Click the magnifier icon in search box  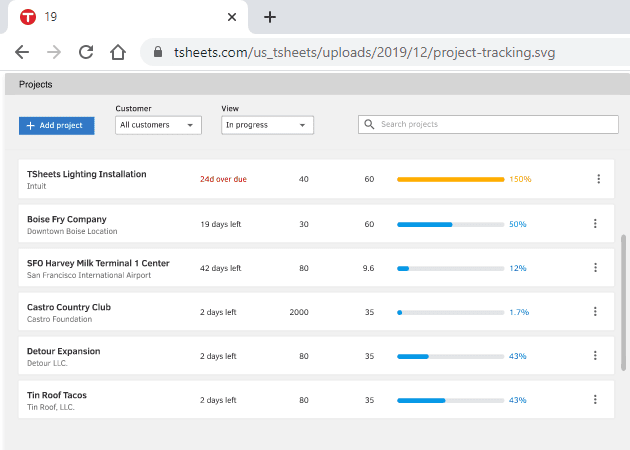pos(369,124)
